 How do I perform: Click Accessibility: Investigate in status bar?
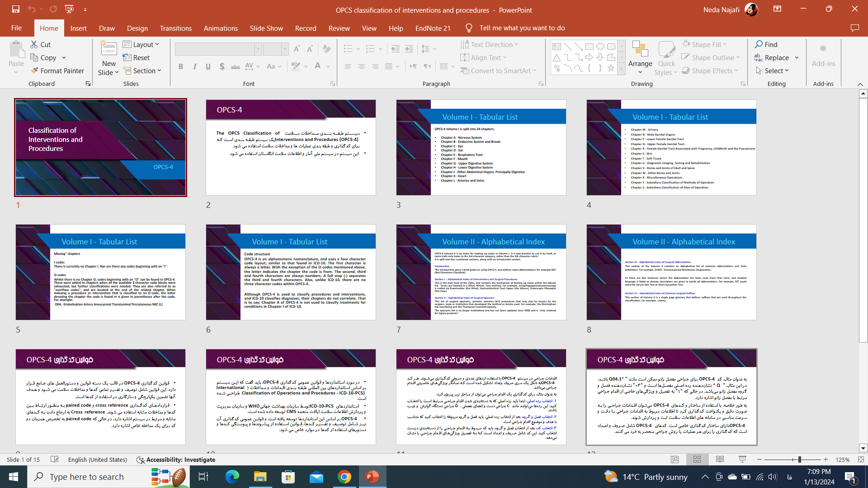(x=176, y=460)
